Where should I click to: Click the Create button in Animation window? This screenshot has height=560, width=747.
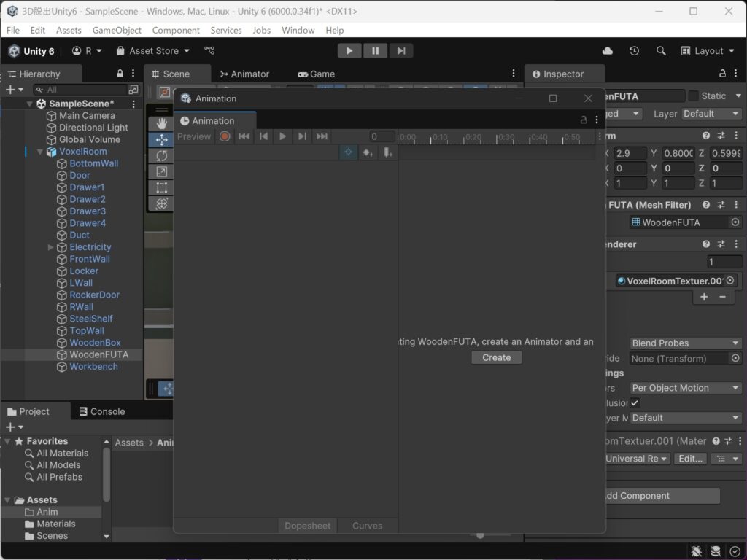496,357
